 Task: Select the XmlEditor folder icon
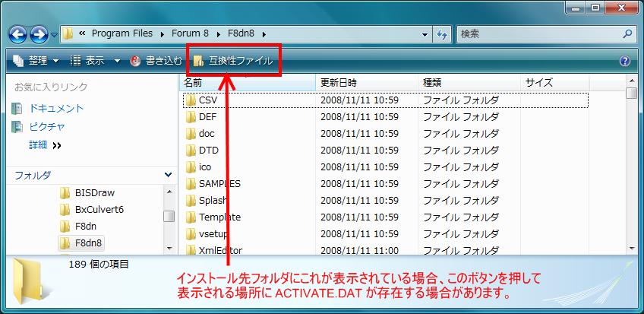190,250
